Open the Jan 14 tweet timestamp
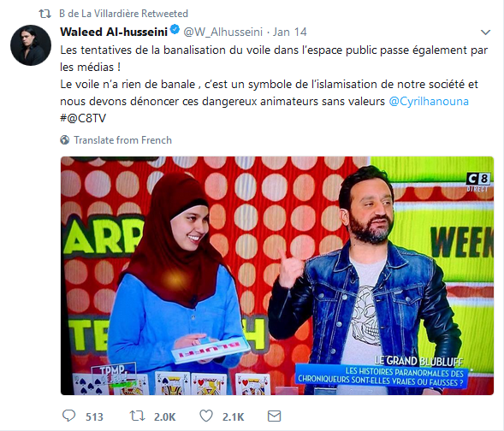This screenshot has height=431, width=504. point(289,32)
